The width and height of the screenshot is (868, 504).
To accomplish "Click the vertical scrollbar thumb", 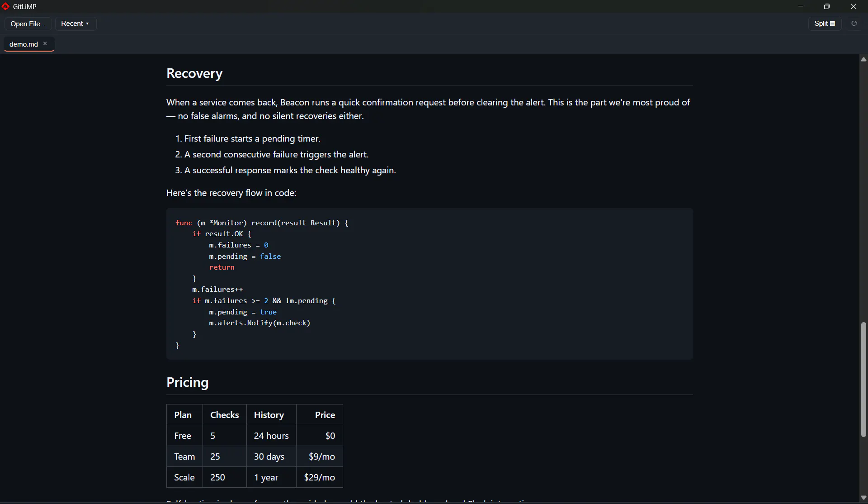I will (863, 380).
